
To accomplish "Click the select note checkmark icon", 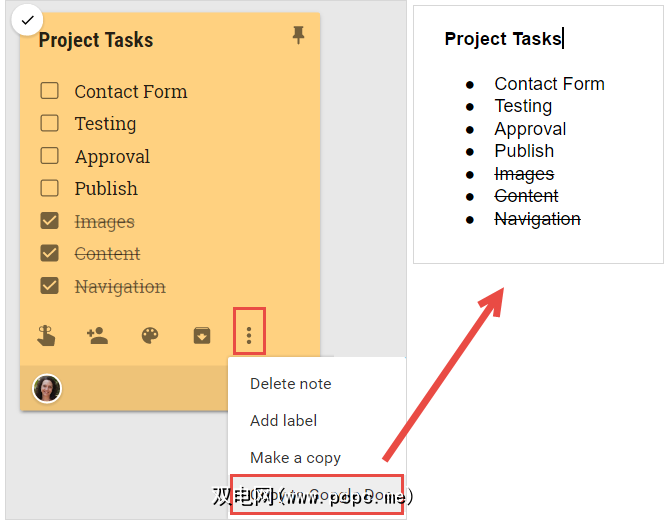I will click(26, 19).
